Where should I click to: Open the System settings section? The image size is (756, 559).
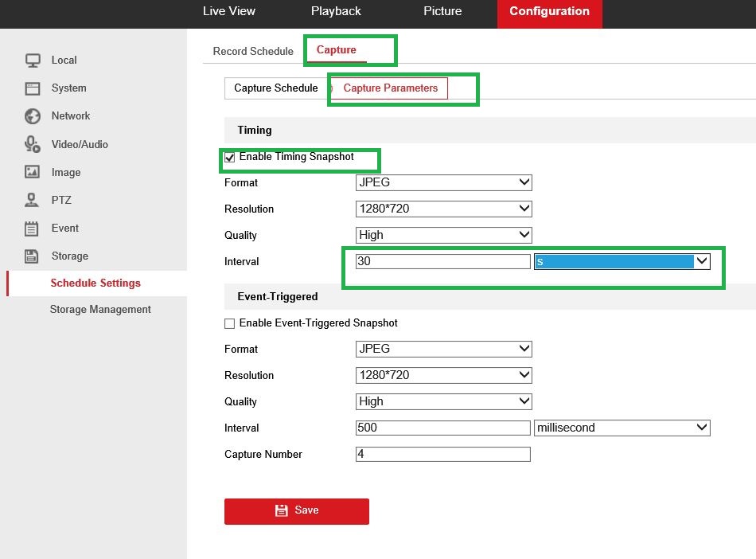pyautogui.click(x=69, y=88)
